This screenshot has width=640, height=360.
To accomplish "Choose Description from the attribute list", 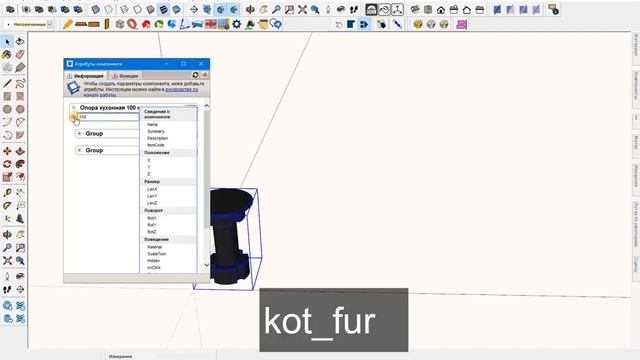I will point(158,138).
